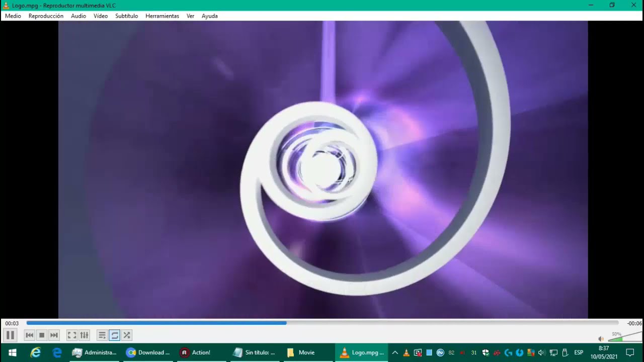
Task: Switch to the Action! recorder taskbar window
Action: 202,352
